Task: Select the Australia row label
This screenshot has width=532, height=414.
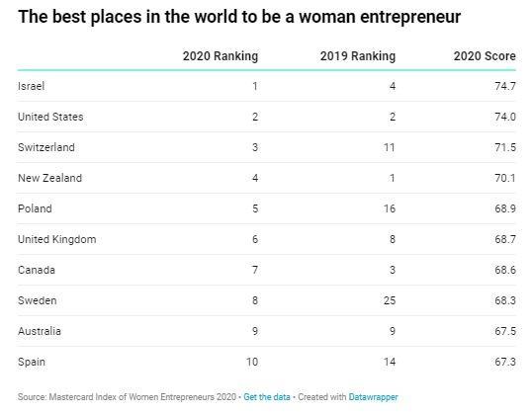Action: (40, 331)
